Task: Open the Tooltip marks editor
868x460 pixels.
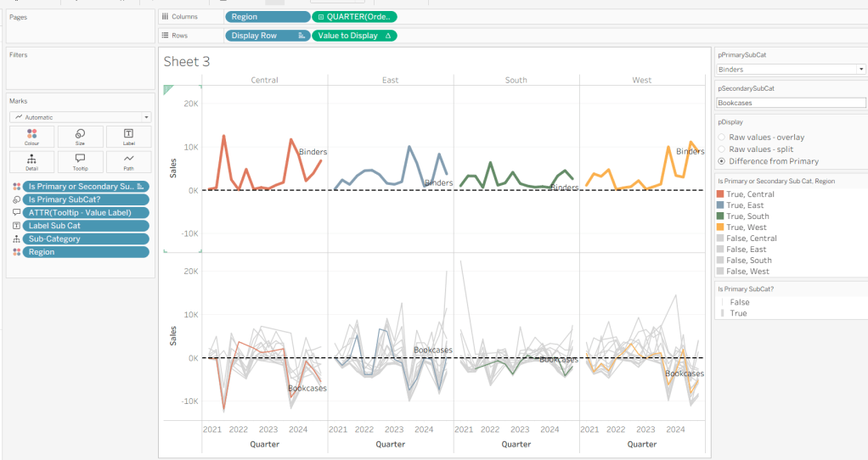Action: 80,162
